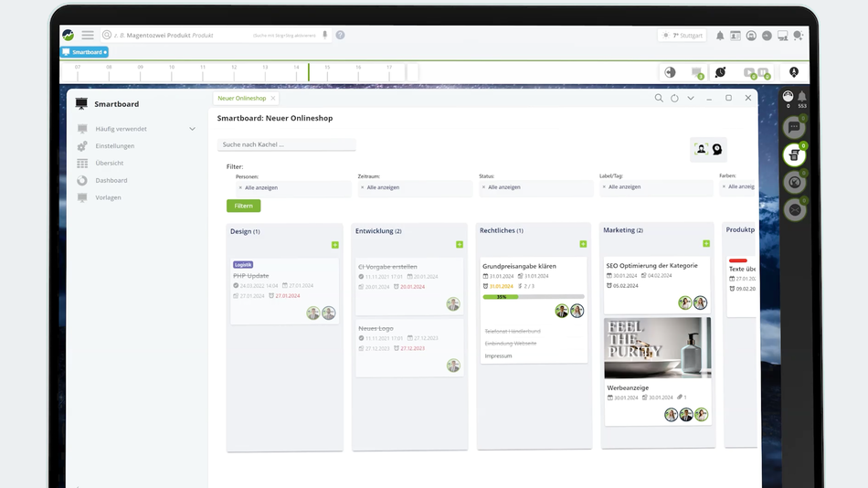This screenshot has width=868, height=488.
Task: Open the Label/Tag filter dropdown
Action: [x=656, y=186]
